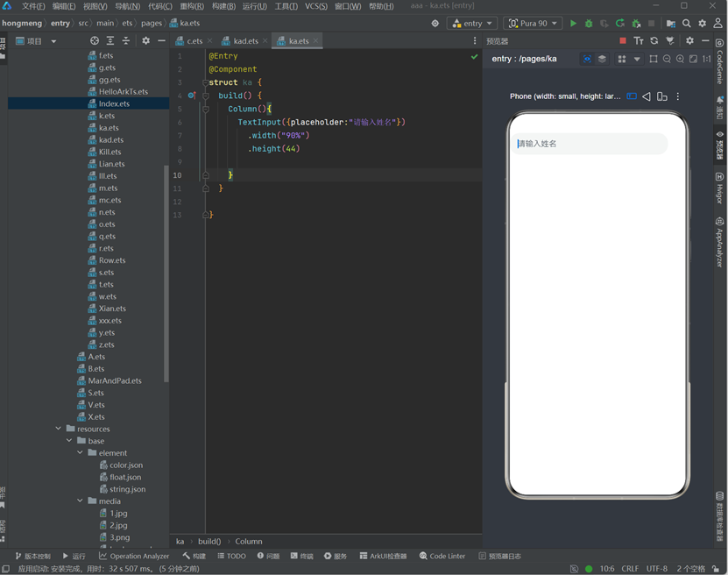728x575 pixels.
Task: Rotate the preview device
Action: (x=662, y=96)
